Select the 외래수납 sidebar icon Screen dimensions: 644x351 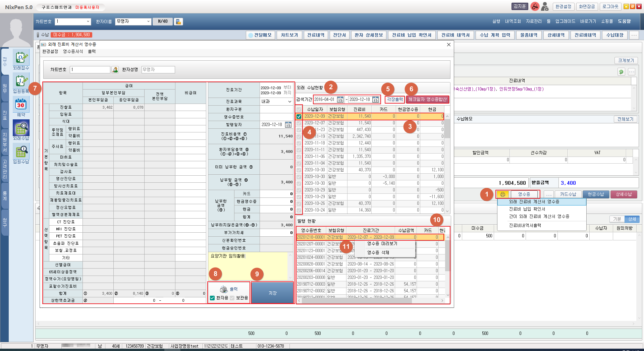point(21,128)
